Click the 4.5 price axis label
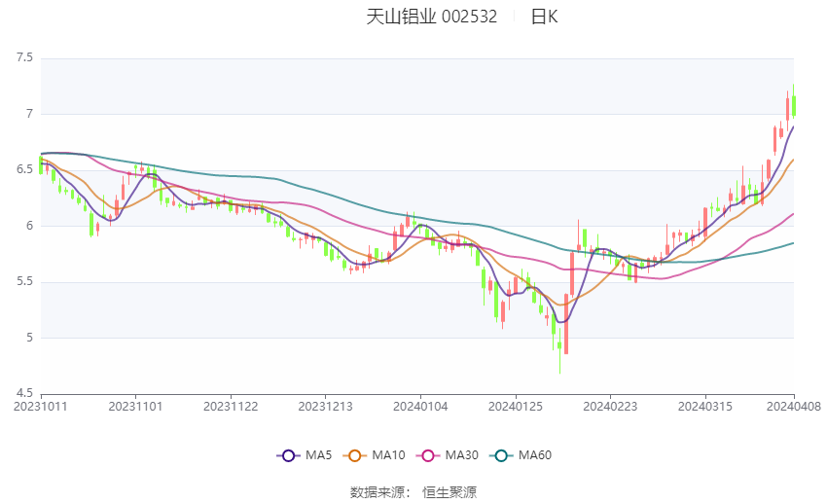 [24, 393]
